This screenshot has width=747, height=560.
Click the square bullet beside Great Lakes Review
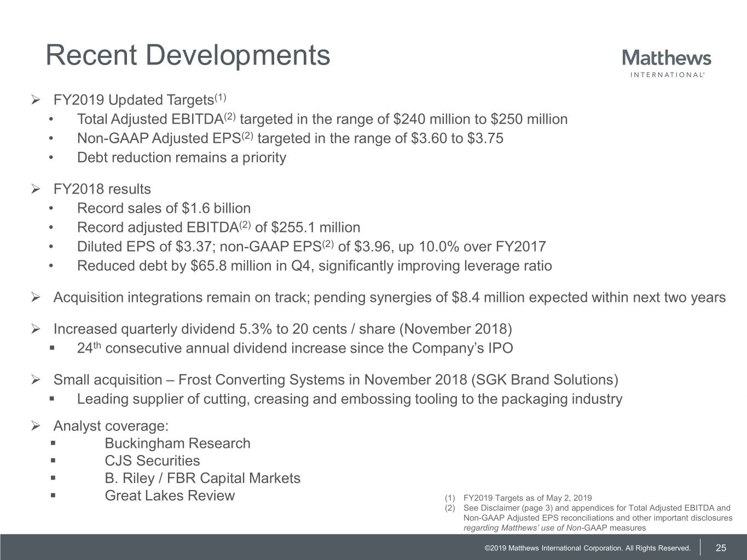coord(53,495)
